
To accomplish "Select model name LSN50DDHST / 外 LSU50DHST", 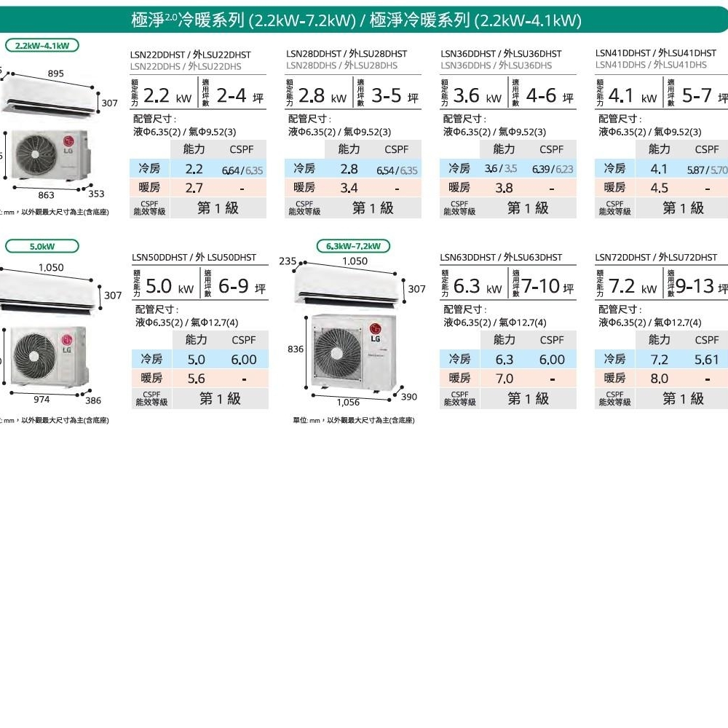I will click(194, 257).
